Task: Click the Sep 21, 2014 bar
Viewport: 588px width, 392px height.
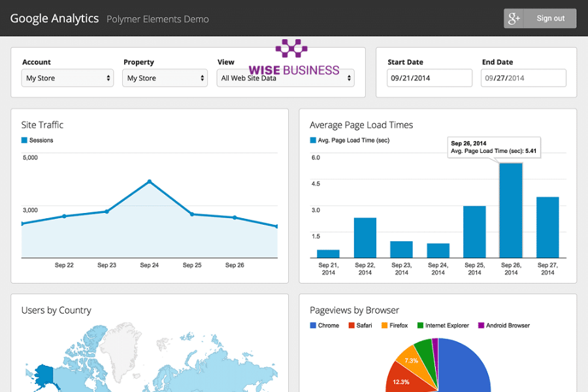Action: click(328, 254)
